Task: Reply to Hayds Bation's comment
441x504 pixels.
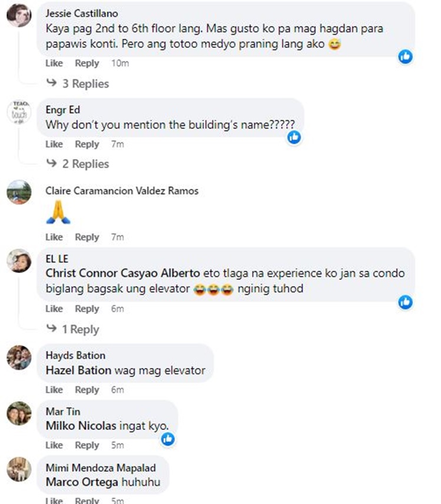Action: [87, 389]
